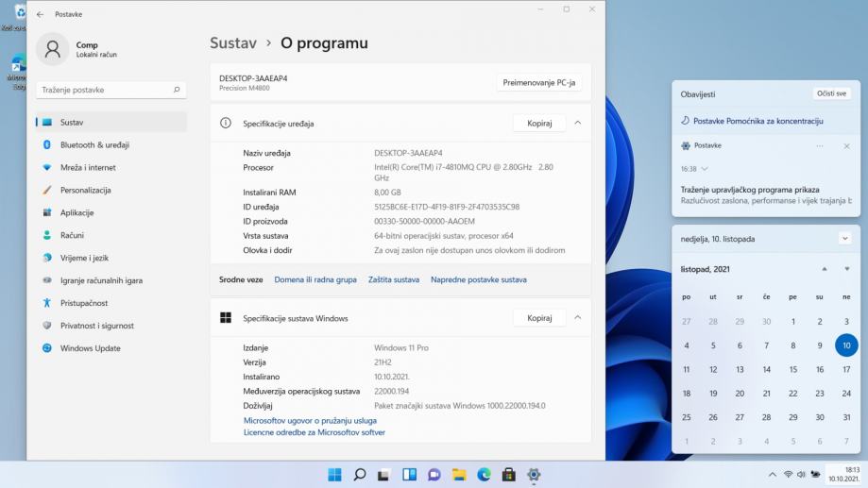Collapse Specifikacije sustava Windows section

click(578, 318)
